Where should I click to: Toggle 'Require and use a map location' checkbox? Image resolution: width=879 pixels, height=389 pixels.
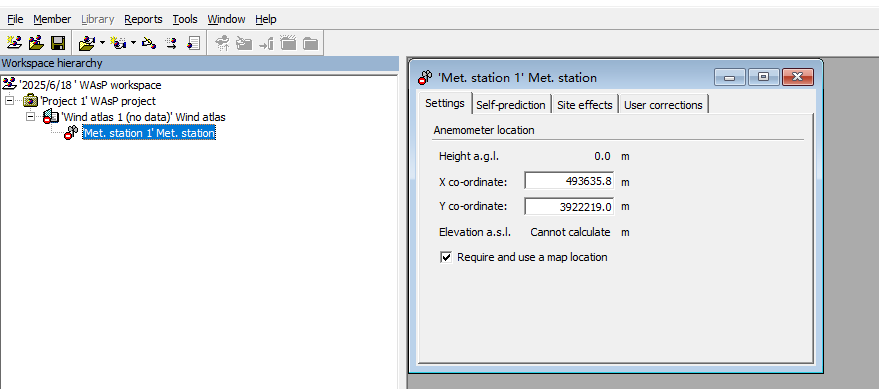point(446,257)
